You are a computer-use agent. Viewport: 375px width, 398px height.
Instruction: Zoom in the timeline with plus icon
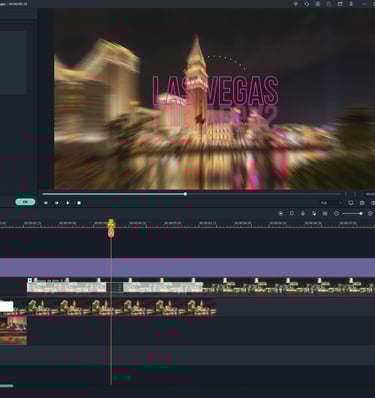[370, 213]
